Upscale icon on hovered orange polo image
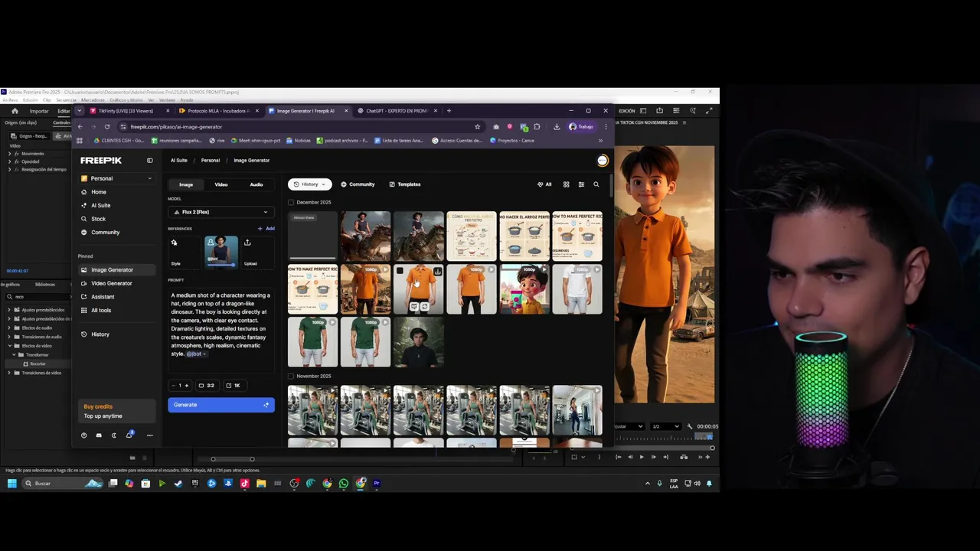Image resolution: width=980 pixels, height=551 pixels. tap(413, 307)
